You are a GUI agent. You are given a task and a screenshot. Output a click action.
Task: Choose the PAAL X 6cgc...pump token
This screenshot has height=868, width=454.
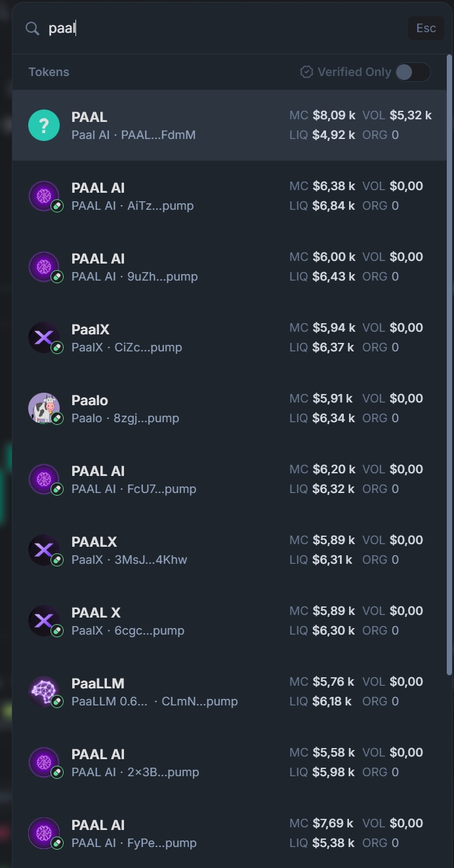[x=230, y=621]
